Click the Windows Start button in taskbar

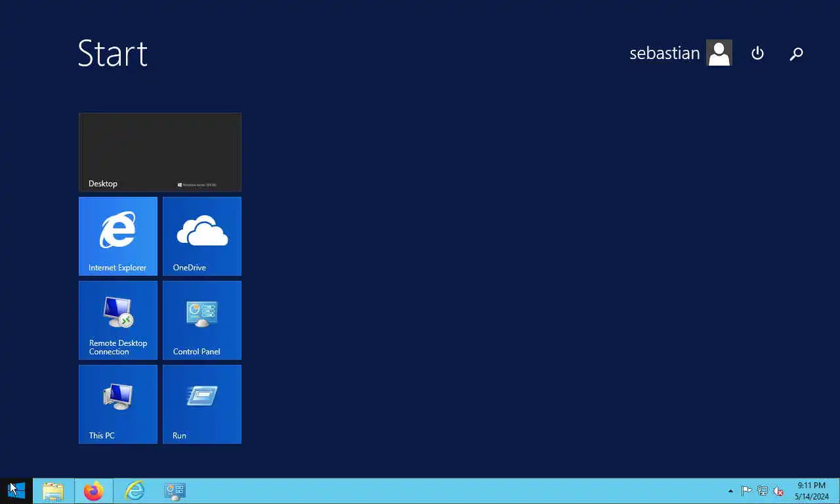pos(16,491)
